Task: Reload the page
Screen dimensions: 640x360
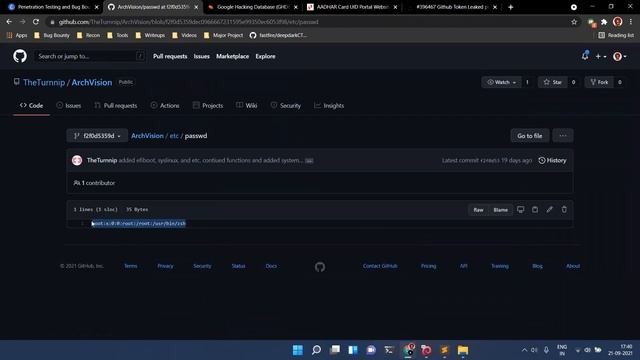Action: click(36, 22)
